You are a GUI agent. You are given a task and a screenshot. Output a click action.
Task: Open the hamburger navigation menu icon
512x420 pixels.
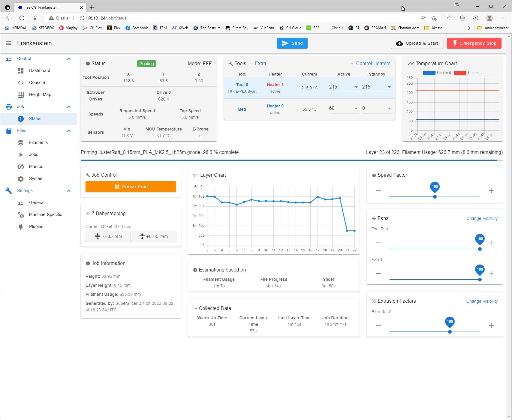click(x=9, y=43)
